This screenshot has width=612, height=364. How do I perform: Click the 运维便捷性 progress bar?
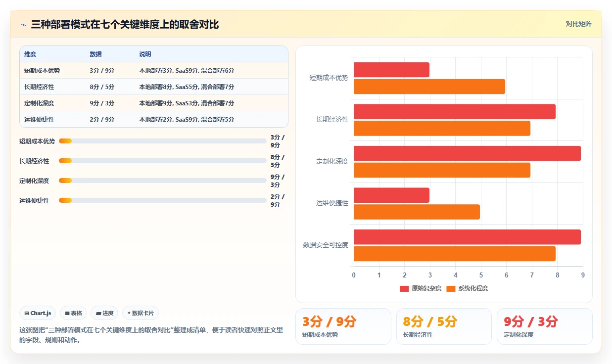click(x=162, y=200)
